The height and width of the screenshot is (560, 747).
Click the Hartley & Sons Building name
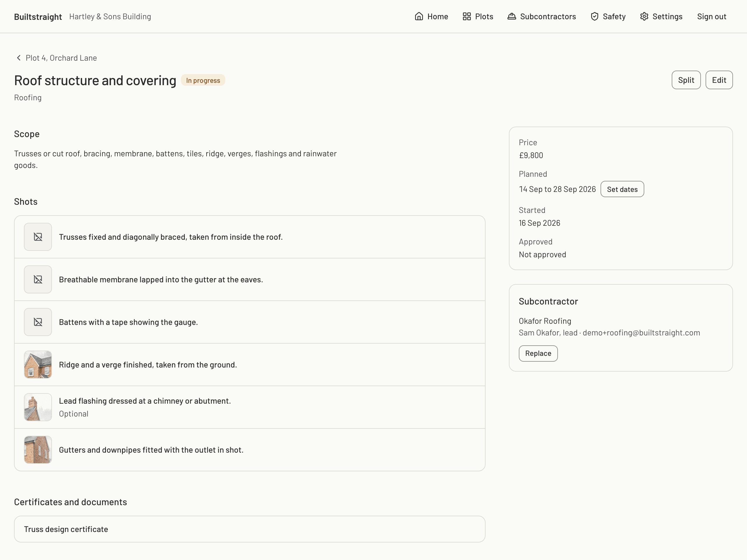(110, 17)
